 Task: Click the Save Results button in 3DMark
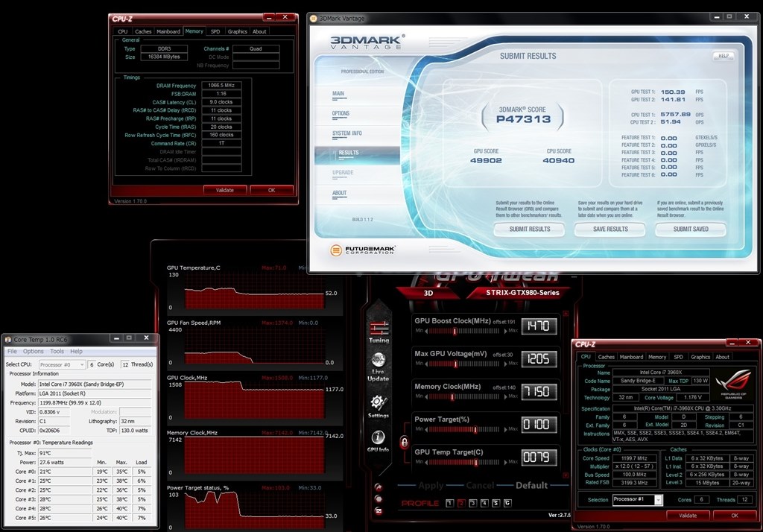click(610, 229)
